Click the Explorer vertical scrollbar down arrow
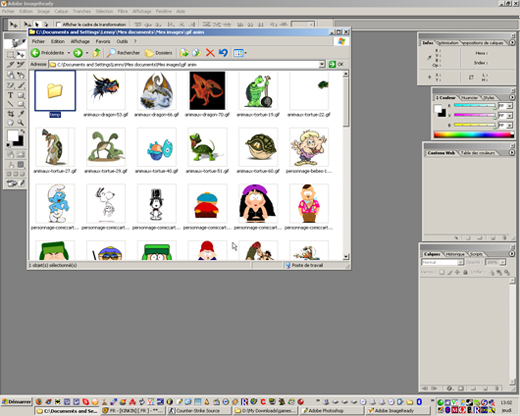This screenshot has height=416, width=520. tap(346, 256)
